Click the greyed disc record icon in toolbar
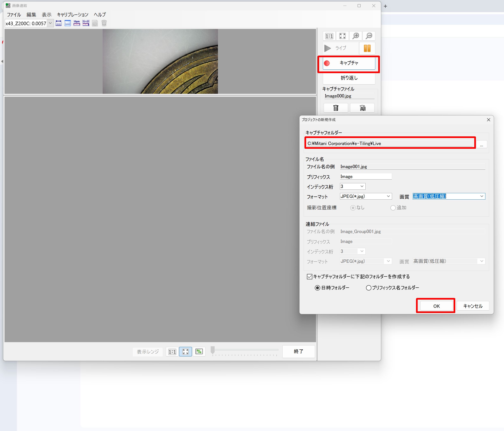 click(95, 23)
